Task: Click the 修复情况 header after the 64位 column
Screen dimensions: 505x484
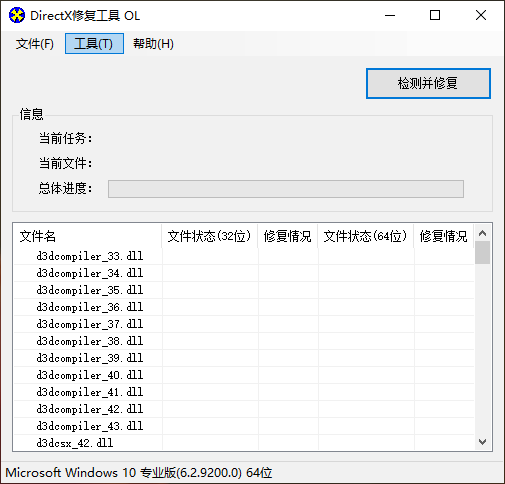Action: [x=444, y=236]
